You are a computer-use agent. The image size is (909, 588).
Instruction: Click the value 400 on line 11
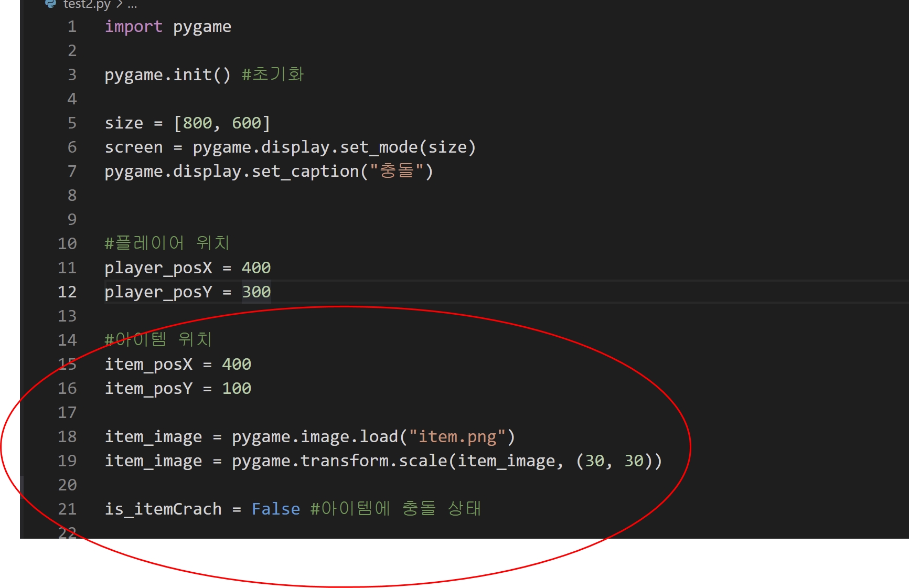(256, 268)
